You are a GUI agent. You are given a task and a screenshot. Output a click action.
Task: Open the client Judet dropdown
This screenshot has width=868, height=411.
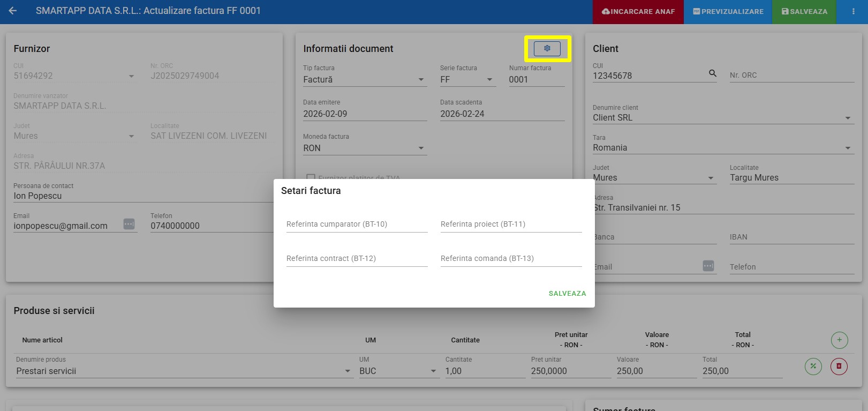point(711,178)
